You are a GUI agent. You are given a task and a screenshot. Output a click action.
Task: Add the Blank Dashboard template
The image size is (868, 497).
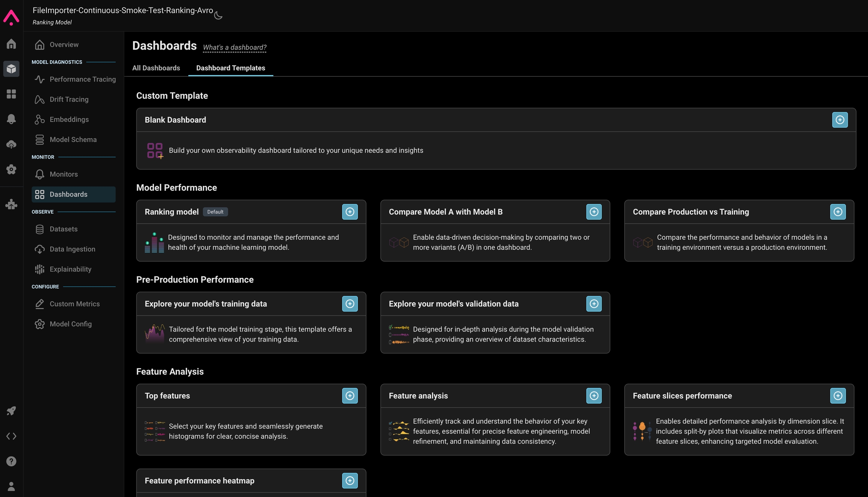click(840, 120)
